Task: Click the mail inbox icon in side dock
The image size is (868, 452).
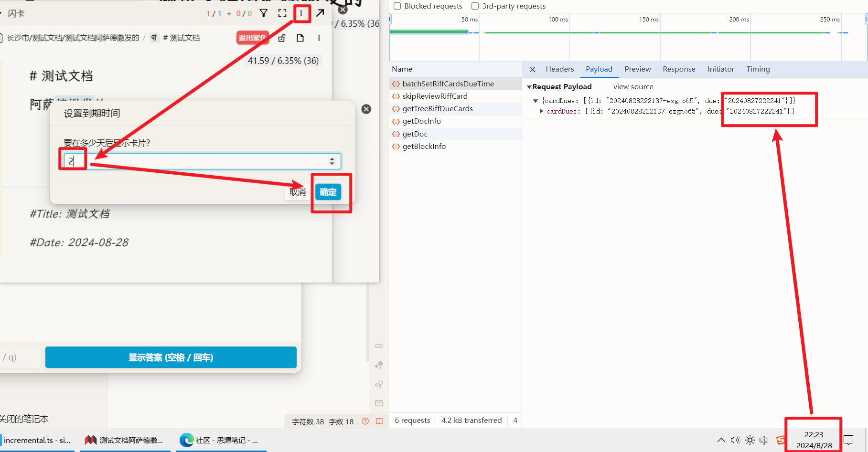Action: tap(379, 403)
